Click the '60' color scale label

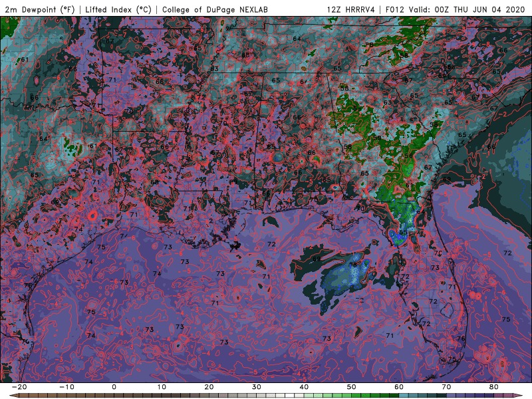pyautogui.click(x=399, y=387)
